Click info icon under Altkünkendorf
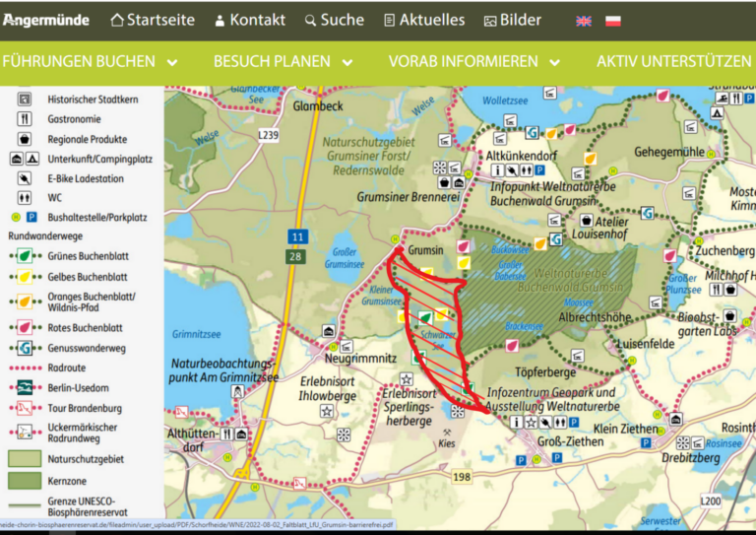 tap(497, 169)
